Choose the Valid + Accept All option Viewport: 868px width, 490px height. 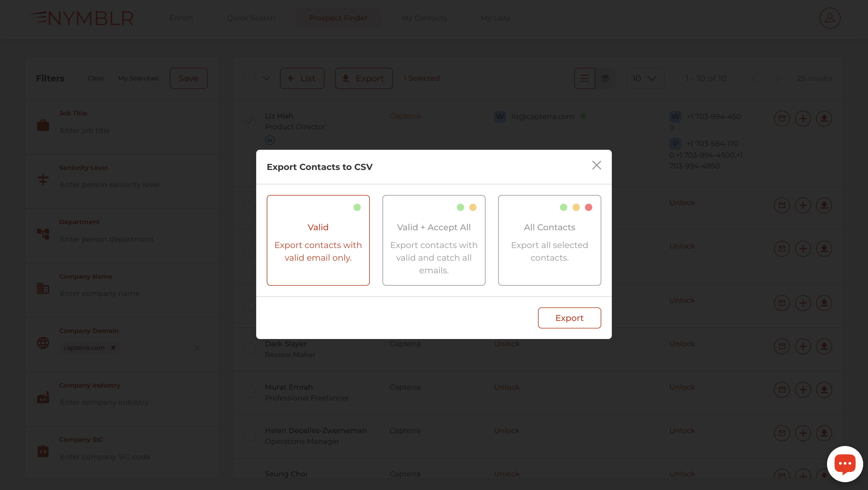point(434,240)
